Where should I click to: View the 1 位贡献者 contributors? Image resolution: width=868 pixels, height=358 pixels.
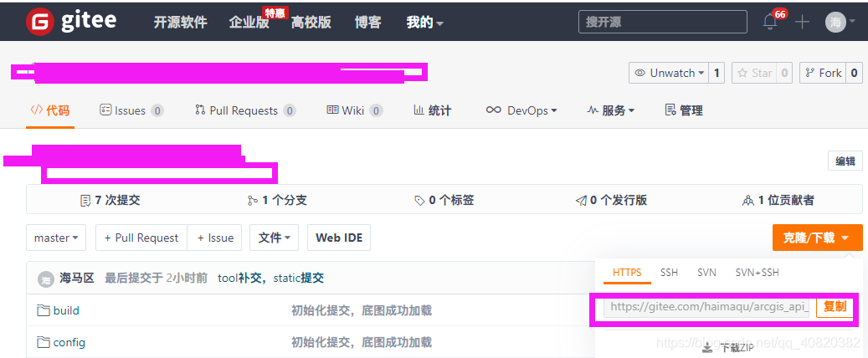tap(778, 200)
